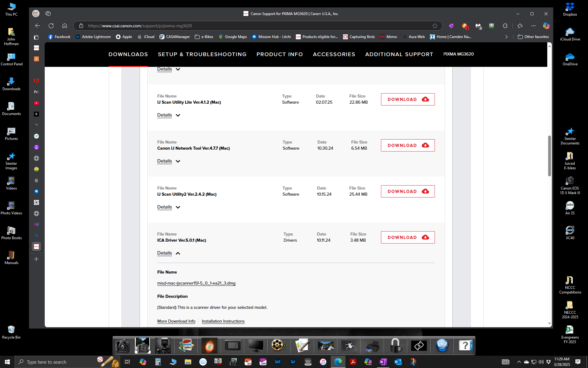Open the e-Bikes favorites folder
This screenshot has height=368, width=588.
pyautogui.click(x=204, y=37)
